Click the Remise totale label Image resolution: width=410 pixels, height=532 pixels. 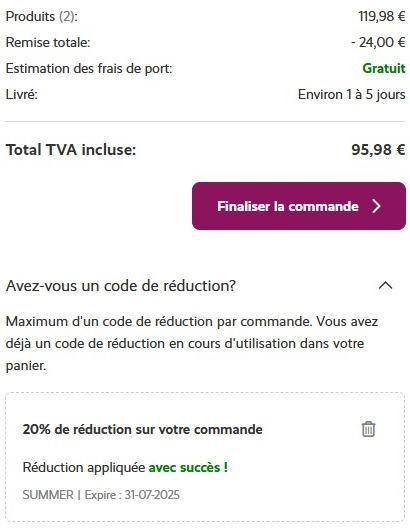click(x=48, y=42)
